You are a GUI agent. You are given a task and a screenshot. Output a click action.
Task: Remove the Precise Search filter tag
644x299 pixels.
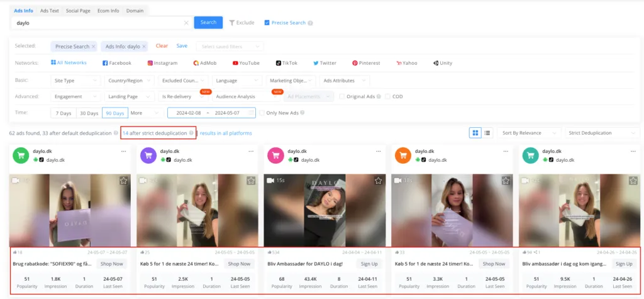pyautogui.click(x=94, y=47)
